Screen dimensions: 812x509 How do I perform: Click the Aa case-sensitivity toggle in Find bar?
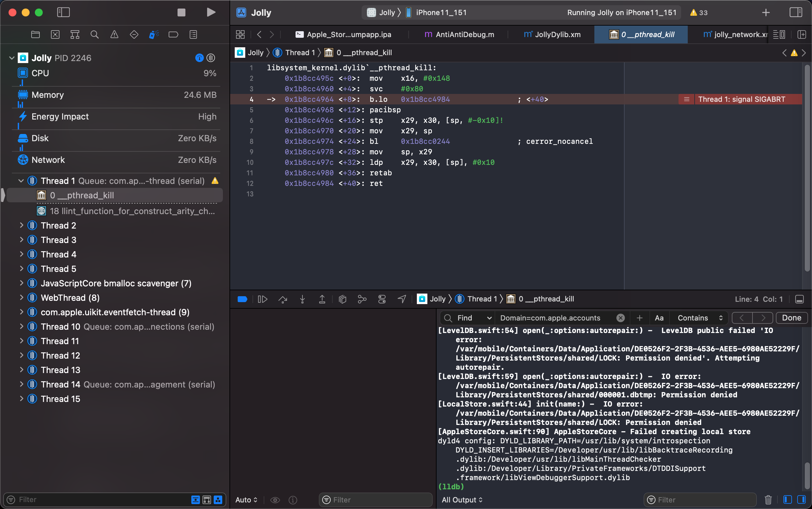click(659, 317)
